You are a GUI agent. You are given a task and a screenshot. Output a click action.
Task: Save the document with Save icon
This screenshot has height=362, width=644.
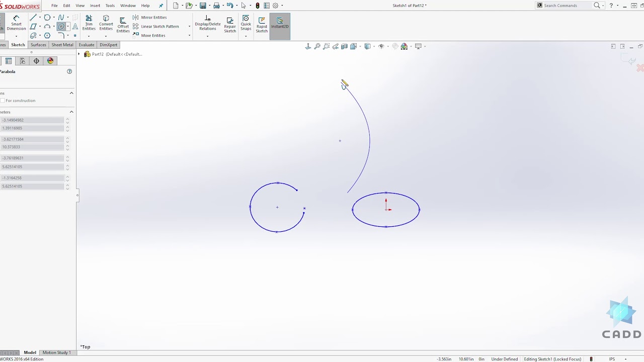pyautogui.click(x=203, y=6)
